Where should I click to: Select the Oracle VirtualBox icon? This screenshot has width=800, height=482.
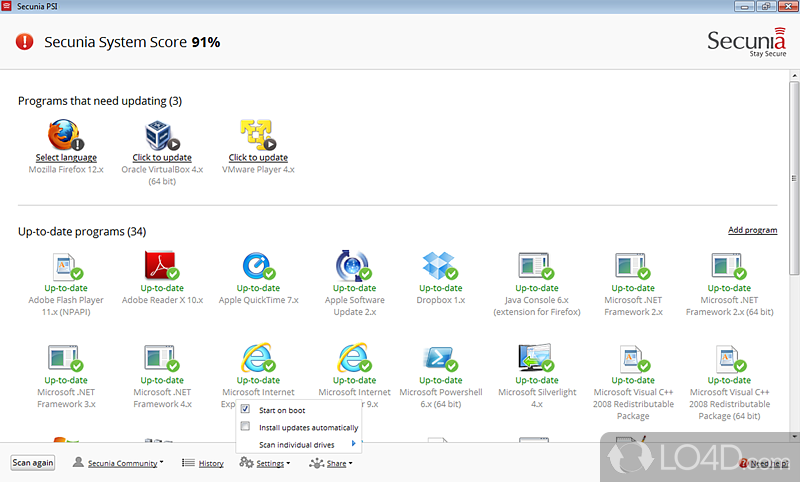coord(161,134)
